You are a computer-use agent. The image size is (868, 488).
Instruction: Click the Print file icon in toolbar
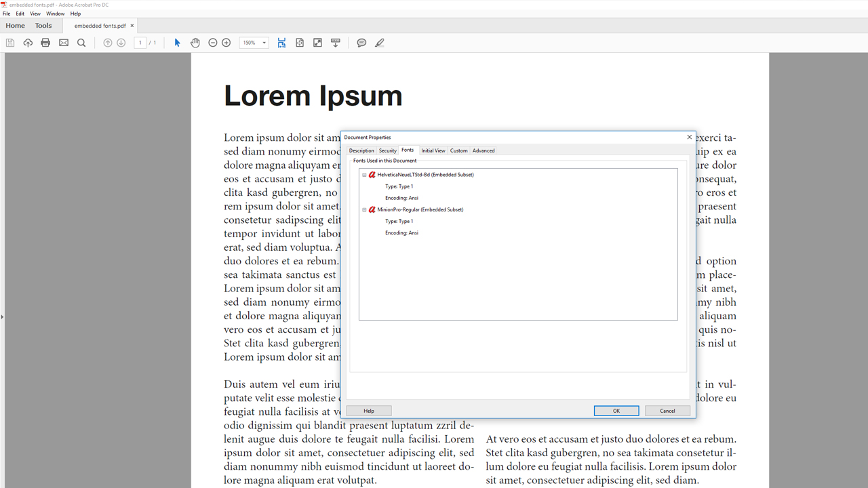pyautogui.click(x=45, y=43)
